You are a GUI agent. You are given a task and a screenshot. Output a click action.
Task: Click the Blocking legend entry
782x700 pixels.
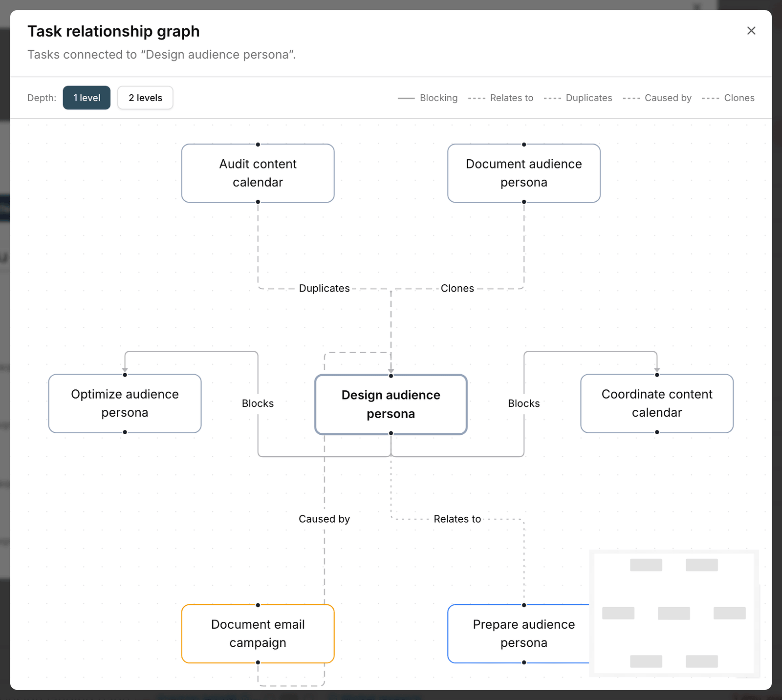[x=428, y=98]
